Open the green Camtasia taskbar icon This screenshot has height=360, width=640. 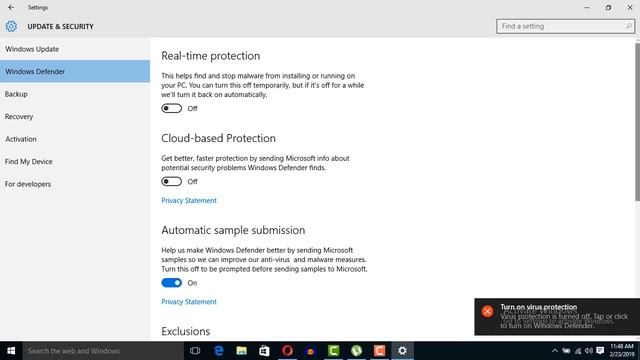tap(333, 351)
